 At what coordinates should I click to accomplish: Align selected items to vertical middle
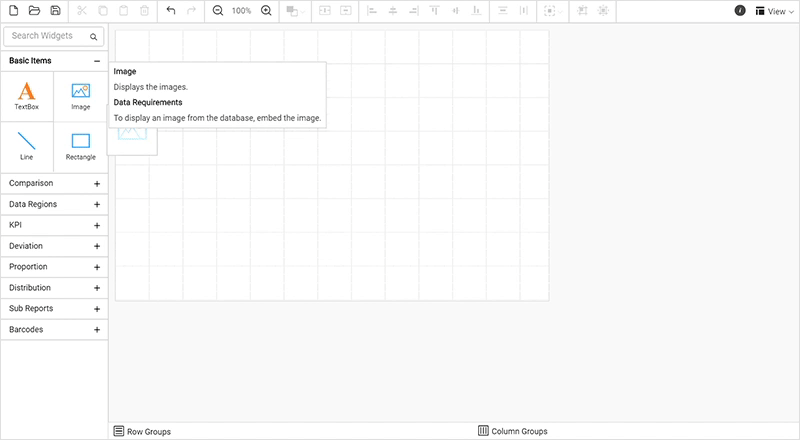tap(456, 11)
